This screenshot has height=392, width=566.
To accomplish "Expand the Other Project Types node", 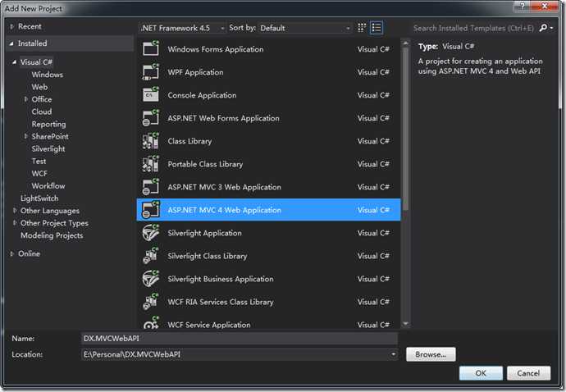I will [x=15, y=223].
